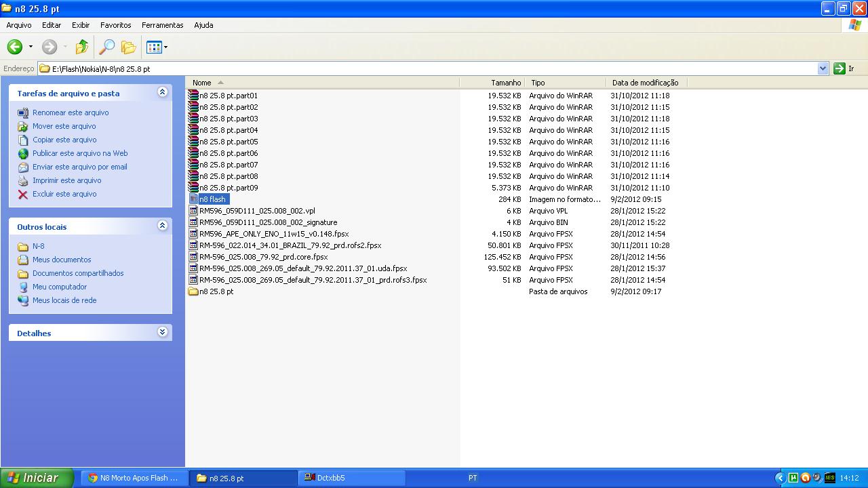
Task: Expand hidden system tray icons arrow
Action: pyautogui.click(x=780, y=478)
